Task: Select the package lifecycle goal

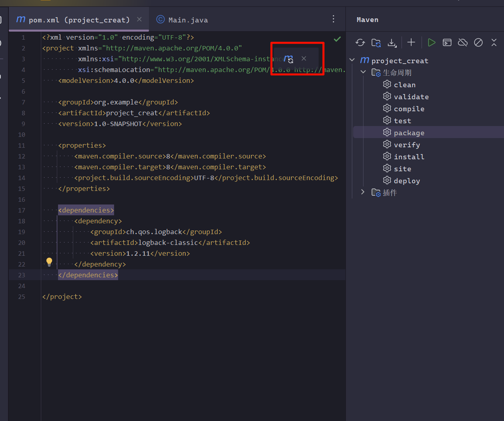Action: (409, 133)
